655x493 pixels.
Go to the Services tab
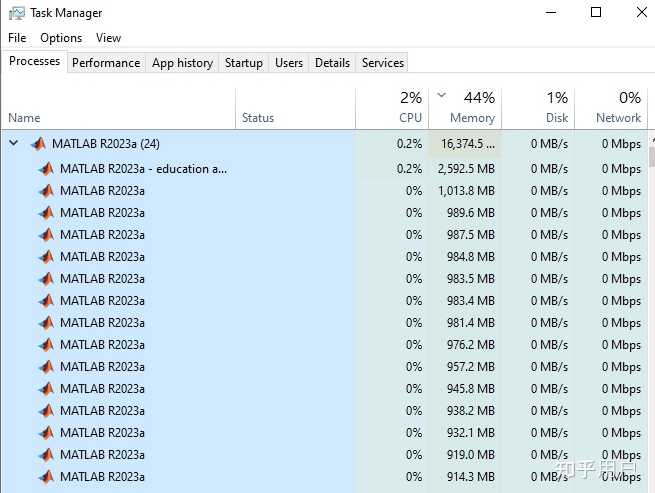(x=383, y=63)
